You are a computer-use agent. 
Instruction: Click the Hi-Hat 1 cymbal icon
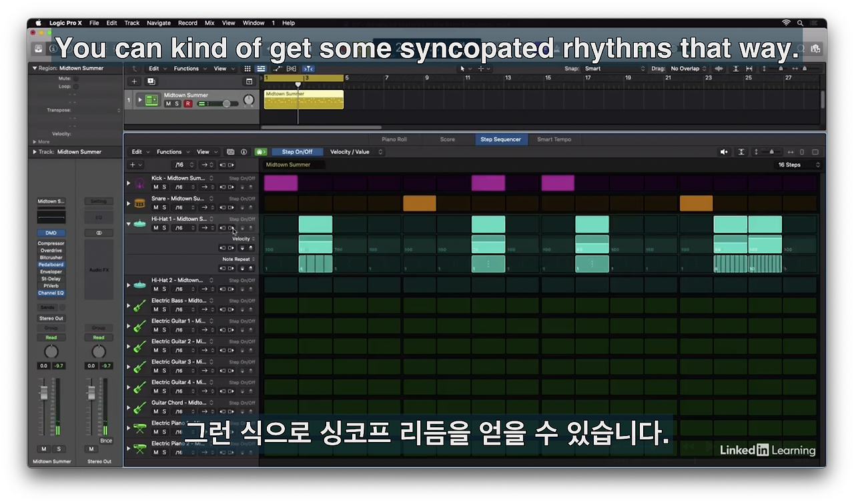coord(139,223)
